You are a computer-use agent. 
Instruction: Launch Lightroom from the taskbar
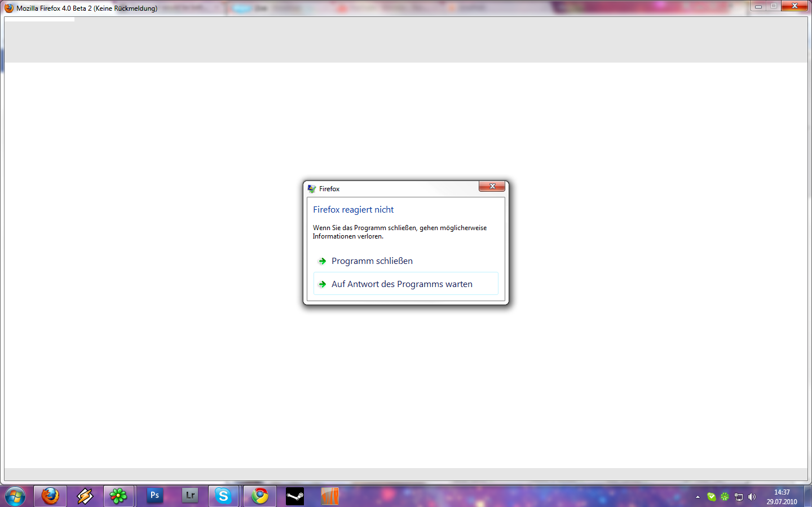pos(190,496)
